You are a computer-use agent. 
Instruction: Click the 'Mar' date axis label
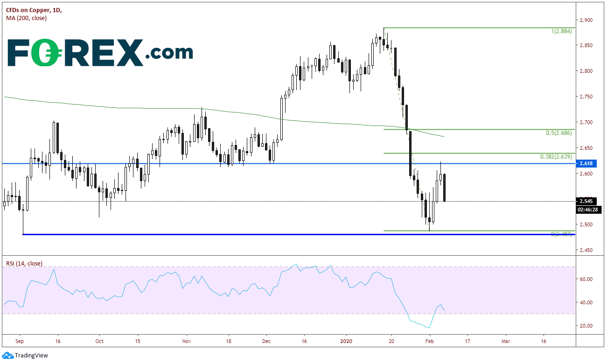[506, 342]
